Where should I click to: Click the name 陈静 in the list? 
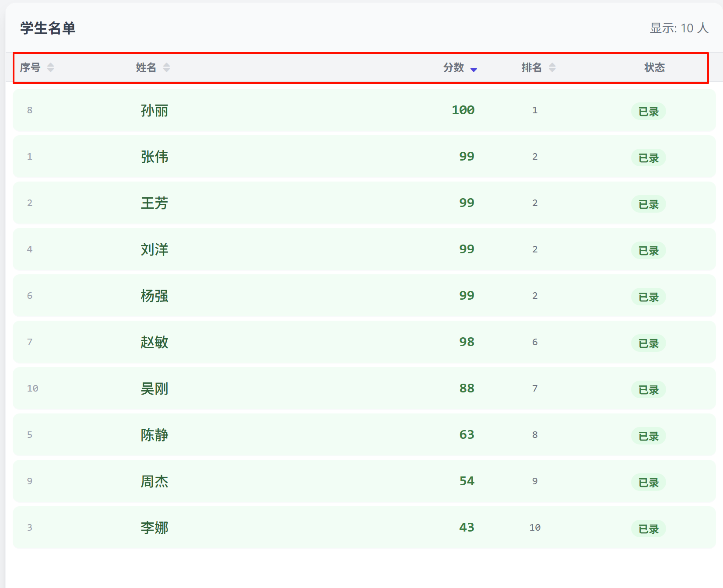tap(154, 435)
